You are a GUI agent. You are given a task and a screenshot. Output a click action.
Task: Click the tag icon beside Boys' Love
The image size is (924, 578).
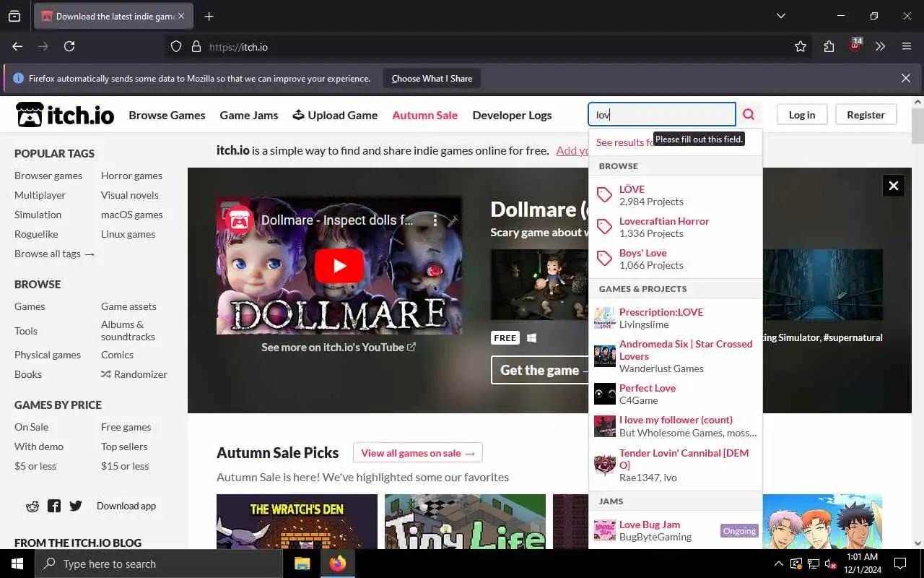(x=605, y=259)
